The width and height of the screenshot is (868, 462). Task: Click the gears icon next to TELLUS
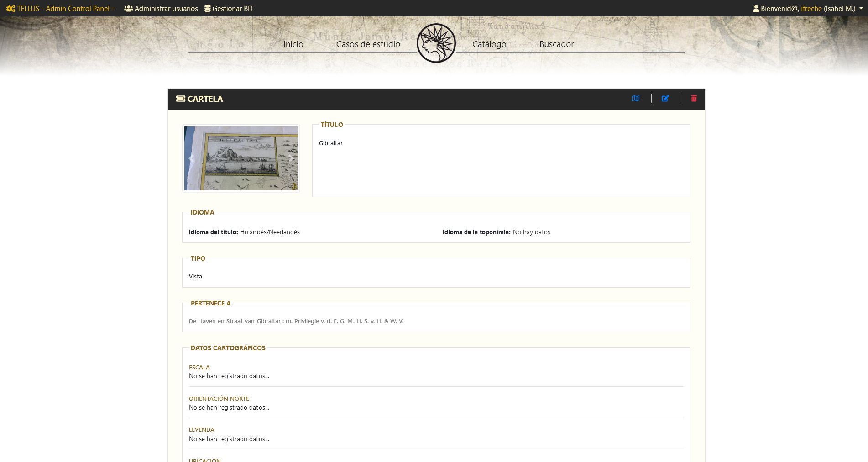pyautogui.click(x=10, y=8)
